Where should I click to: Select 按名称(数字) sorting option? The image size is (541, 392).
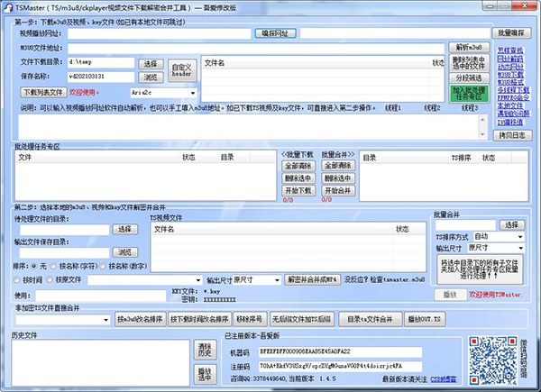tap(103, 266)
